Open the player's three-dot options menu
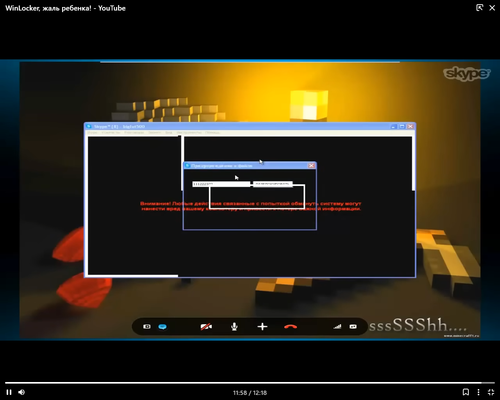Viewport: 500px width, 400px height. 478,392
